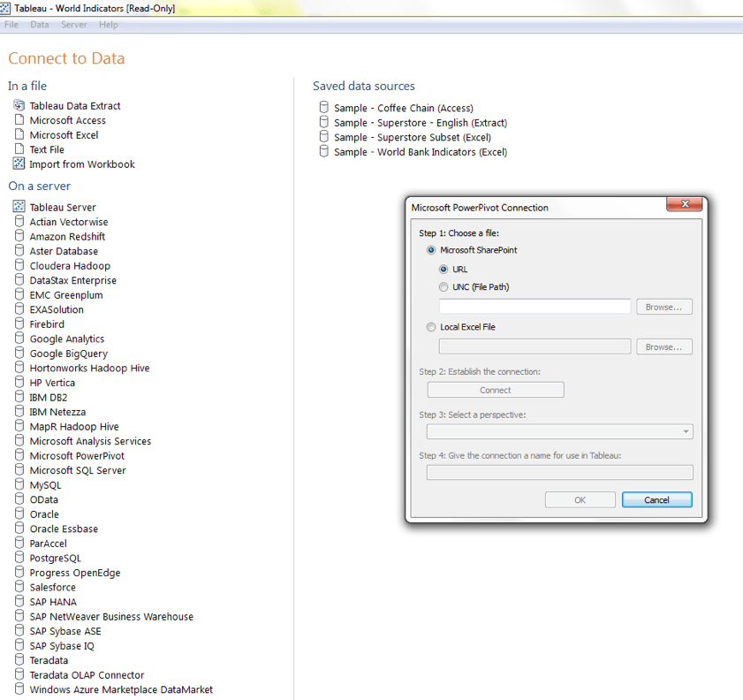The height and width of the screenshot is (700, 743).
Task: Click the Teradata database icon
Action: (19, 659)
